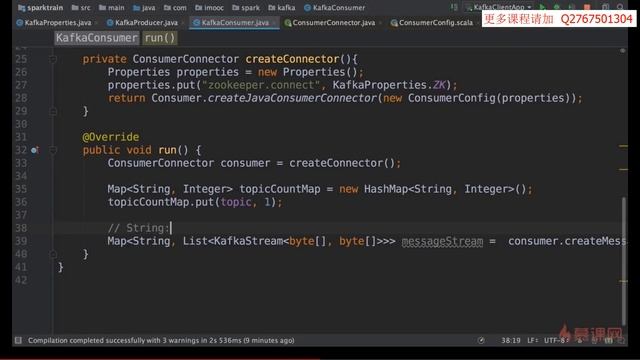Click the vertical editor scrollbar thumb
This screenshot has width=640, height=360.
pyautogui.click(x=623, y=261)
